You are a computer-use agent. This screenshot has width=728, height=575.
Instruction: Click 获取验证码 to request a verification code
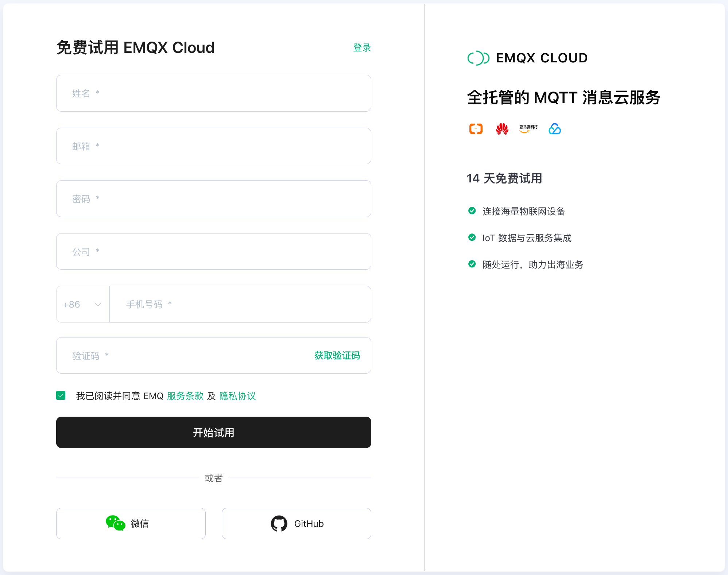tap(337, 355)
